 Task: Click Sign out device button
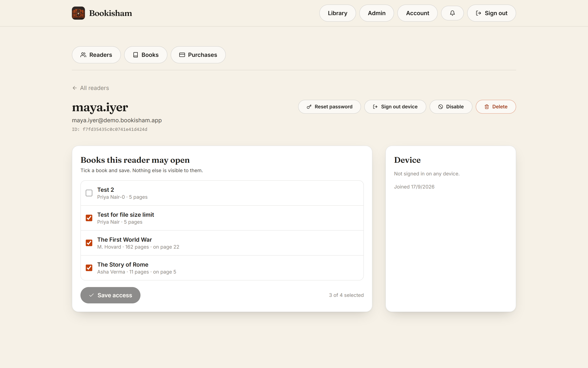395,107
